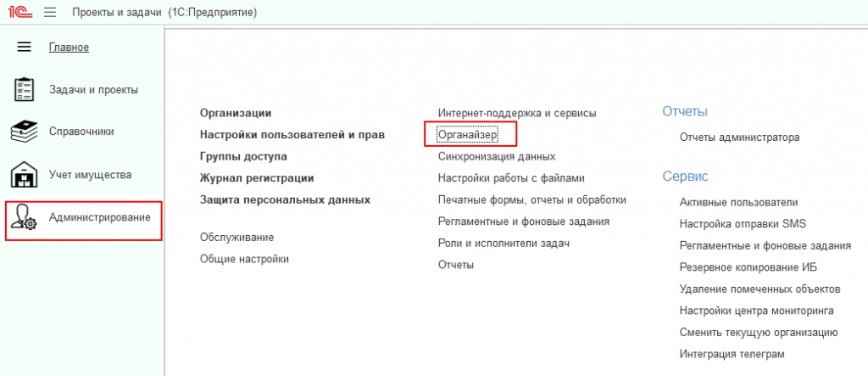Open Резервное копирование ИБ
The height and width of the screenshot is (376, 868).
pyautogui.click(x=748, y=267)
